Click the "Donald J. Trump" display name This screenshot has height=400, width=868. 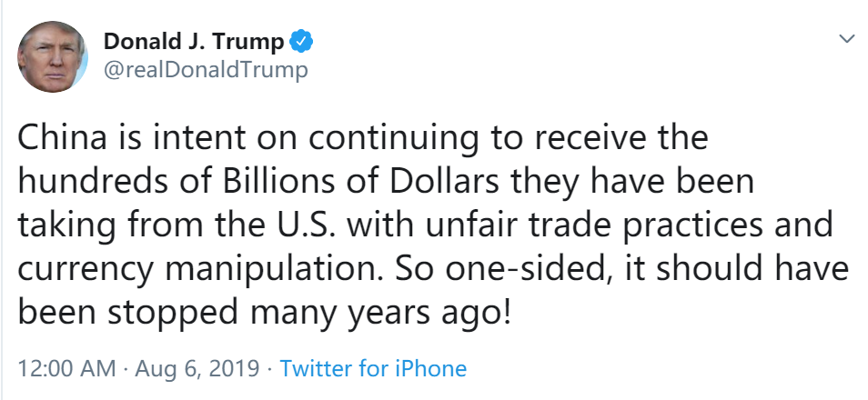tap(194, 42)
